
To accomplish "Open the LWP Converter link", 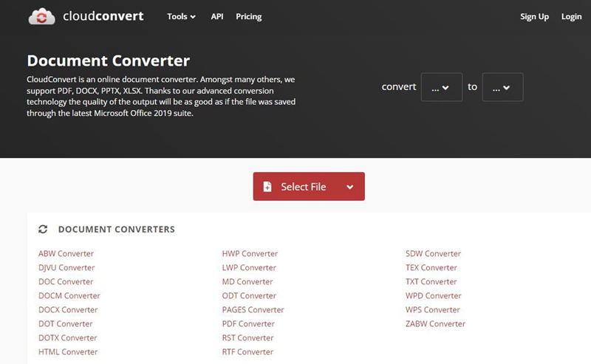I will tap(249, 267).
